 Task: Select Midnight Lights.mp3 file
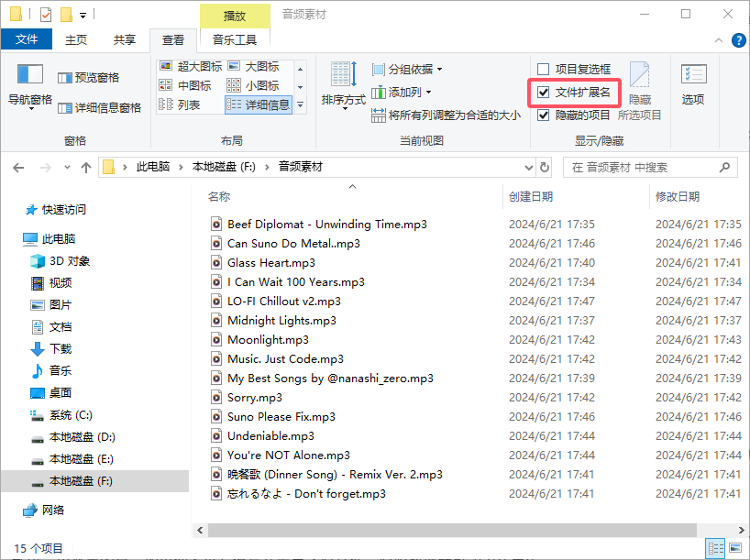[x=281, y=321]
